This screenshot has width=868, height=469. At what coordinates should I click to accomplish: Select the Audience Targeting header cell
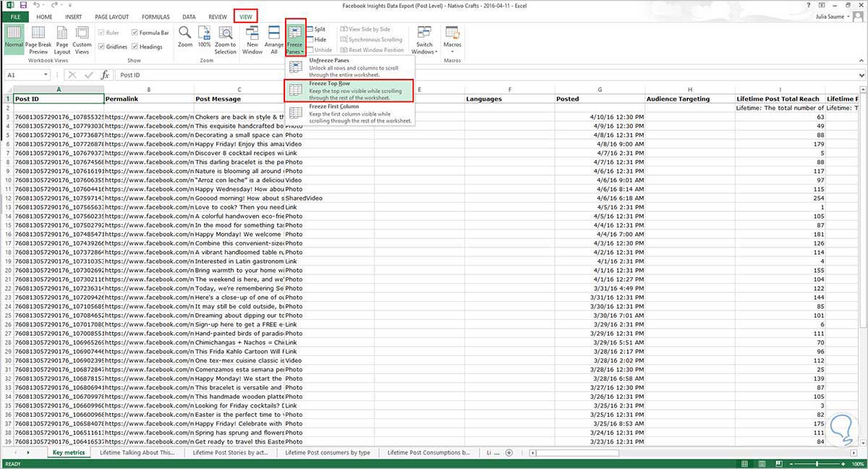coord(689,98)
